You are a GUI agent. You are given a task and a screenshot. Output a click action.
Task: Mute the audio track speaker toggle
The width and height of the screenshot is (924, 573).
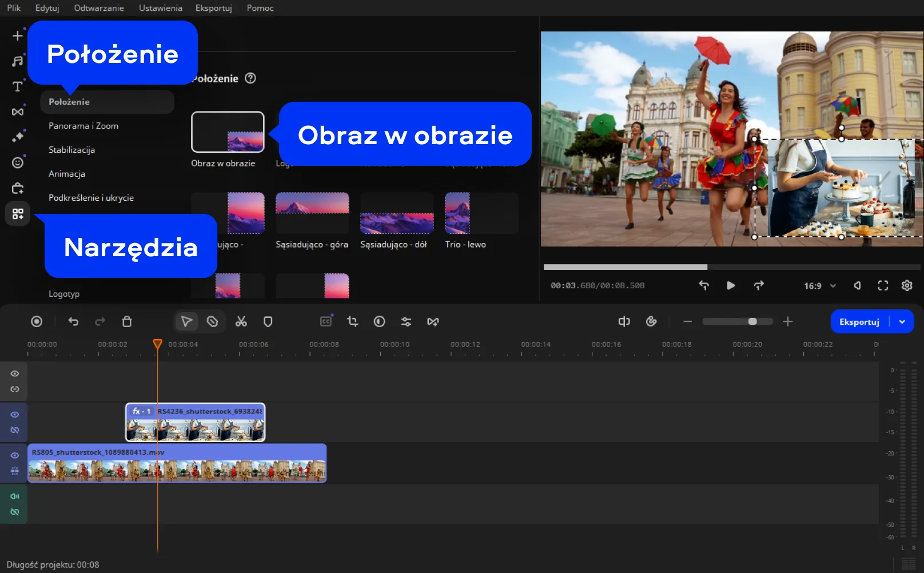click(15, 496)
